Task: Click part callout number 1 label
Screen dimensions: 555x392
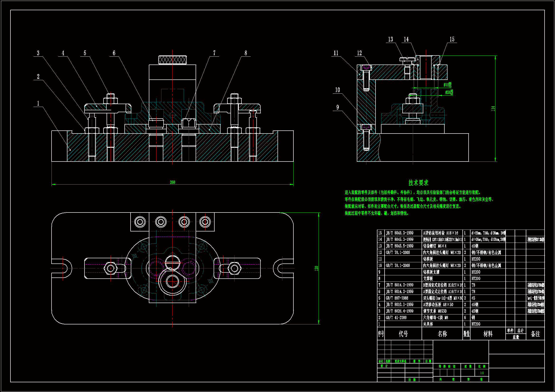Action: [x=38, y=103]
